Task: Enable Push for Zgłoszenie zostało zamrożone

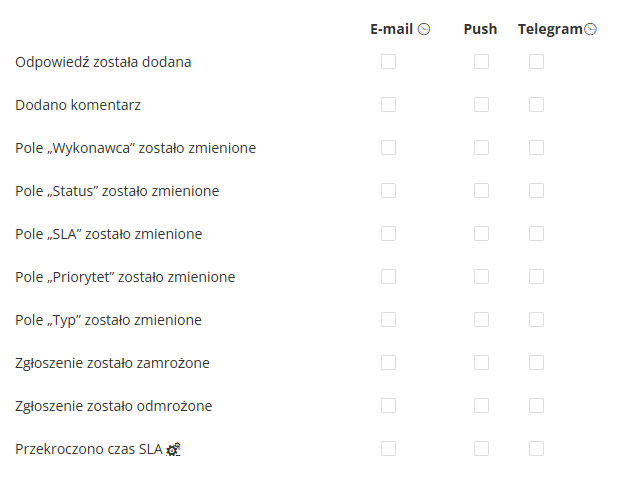Action: coord(481,363)
